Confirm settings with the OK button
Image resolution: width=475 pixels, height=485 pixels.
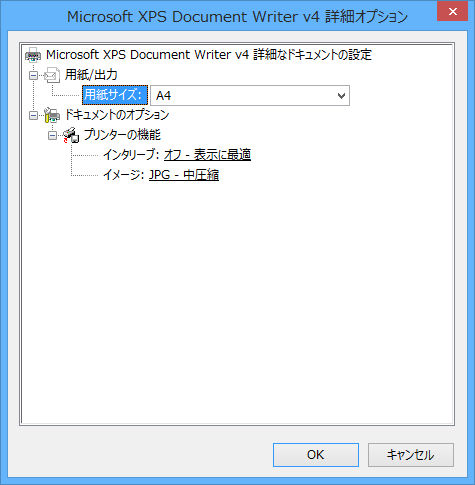click(x=316, y=455)
